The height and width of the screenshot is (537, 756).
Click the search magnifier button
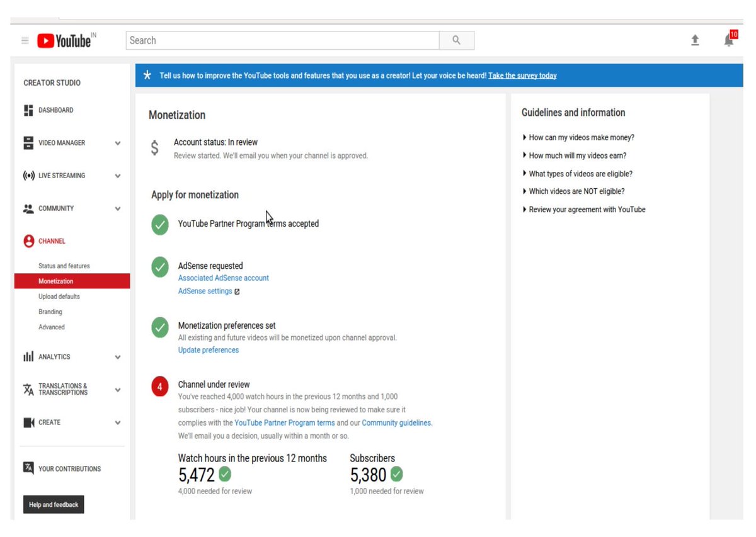(457, 40)
